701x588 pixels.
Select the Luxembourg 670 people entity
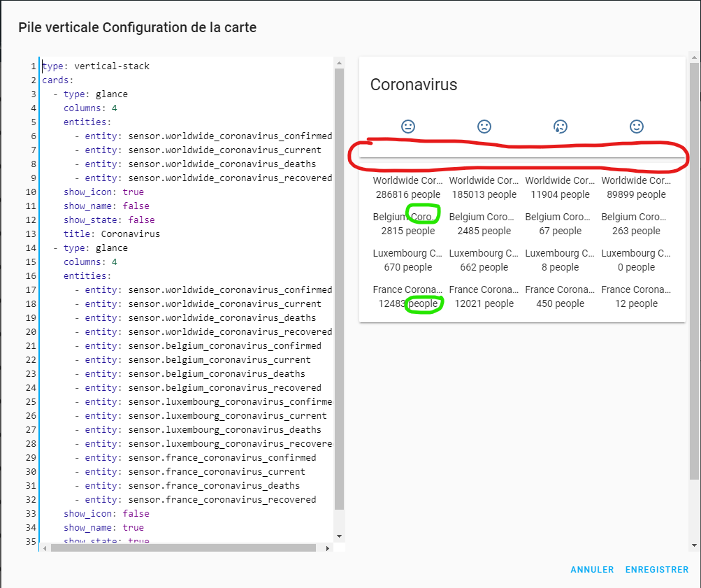(x=407, y=260)
